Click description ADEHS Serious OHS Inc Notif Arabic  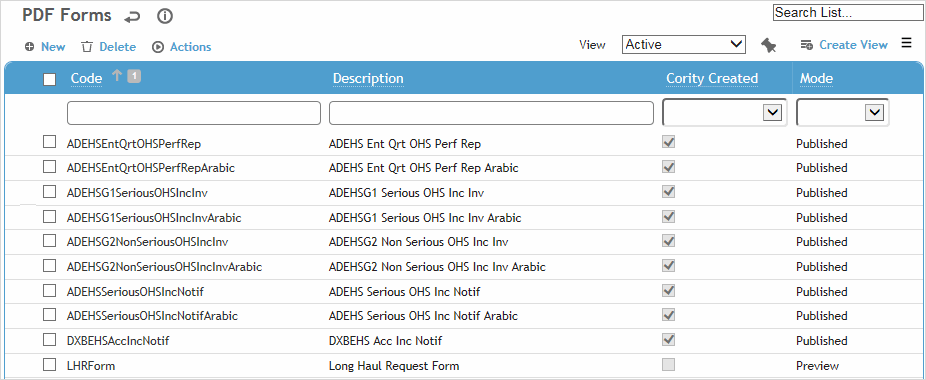(x=423, y=316)
